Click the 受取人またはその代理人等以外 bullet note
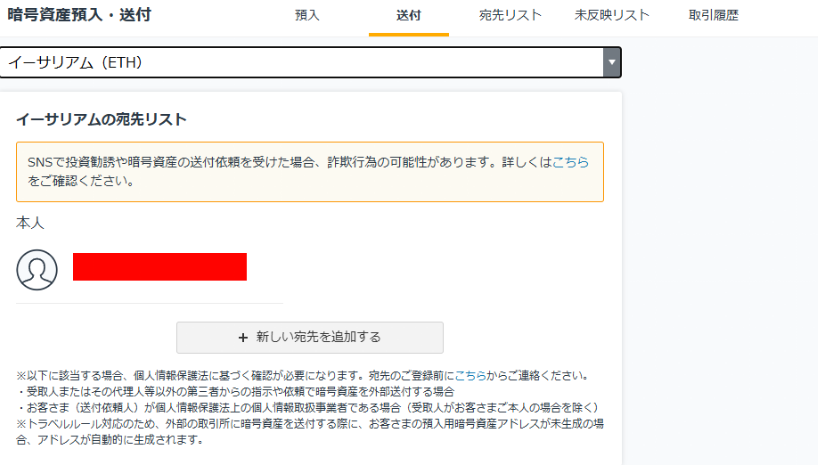The image size is (818, 467). 235,392
